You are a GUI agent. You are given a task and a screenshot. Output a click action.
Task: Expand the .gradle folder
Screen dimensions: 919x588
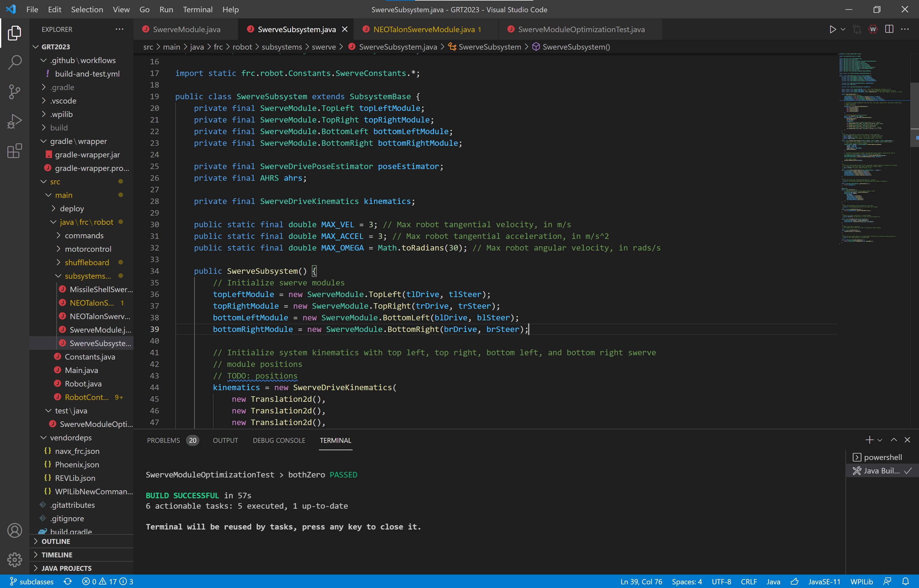point(82,87)
